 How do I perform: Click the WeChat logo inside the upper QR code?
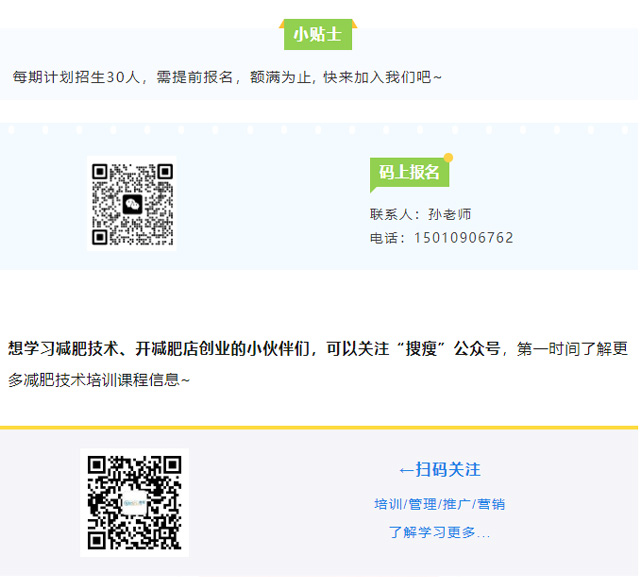tap(133, 204)
